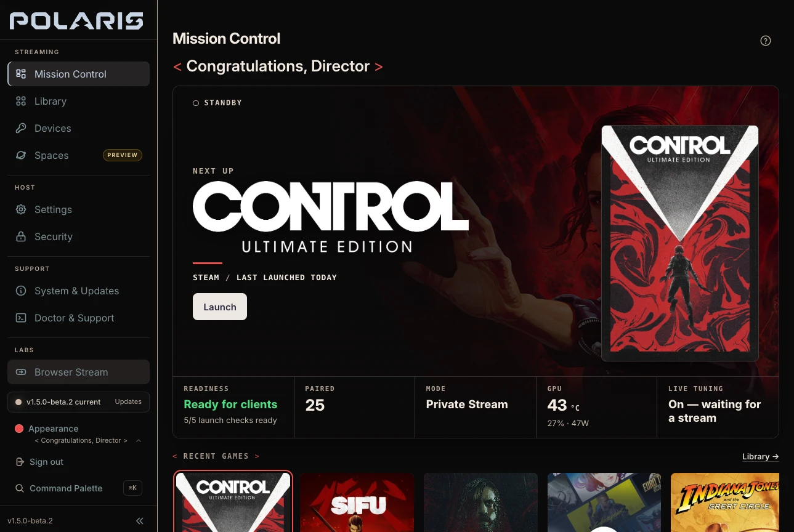Click the red Appearance color dot
Screen dimensions: 794x532
pyautogui.click(x=19, y=429)
